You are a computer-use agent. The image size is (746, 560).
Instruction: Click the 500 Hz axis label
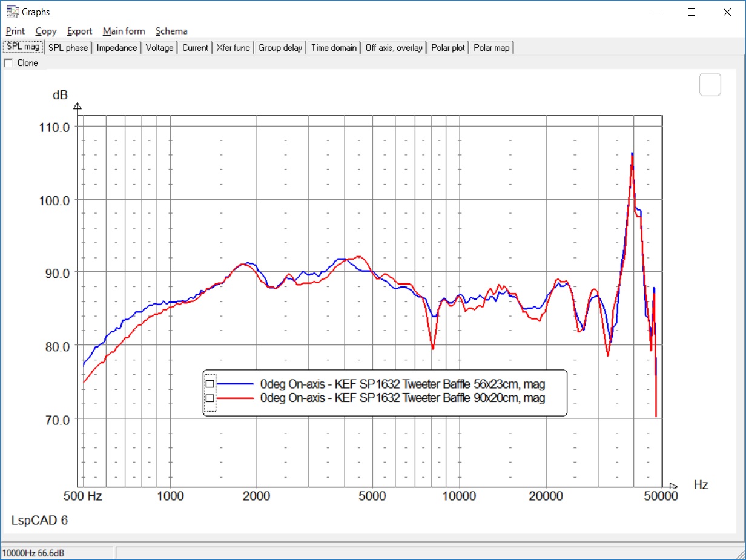point(82,496)
